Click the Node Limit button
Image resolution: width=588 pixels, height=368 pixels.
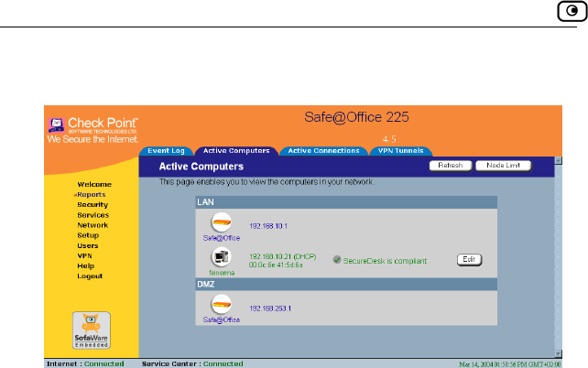tap(503, 166)
